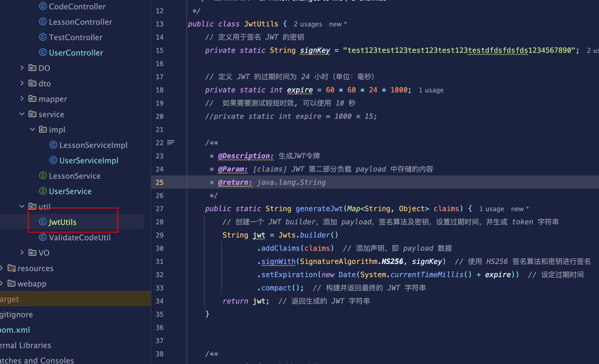Click the CodeController class icon
The width and height of the screenshot is (599, 364).
pos(43,6)
